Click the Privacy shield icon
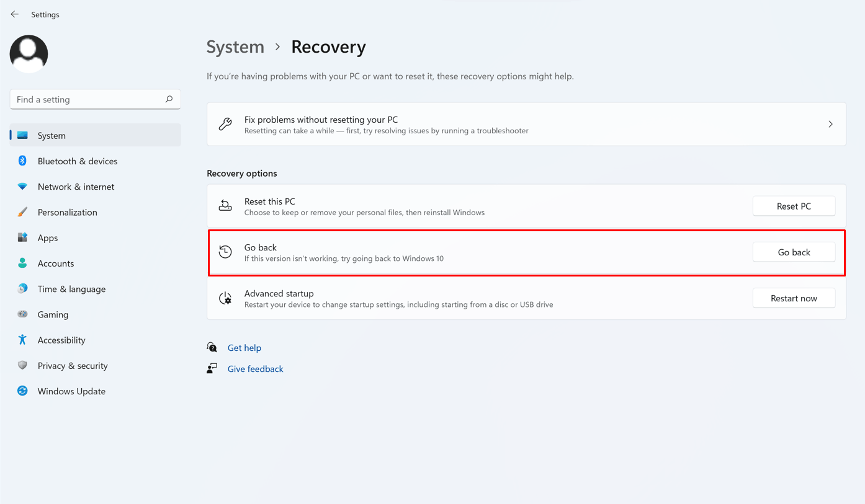The width and height of the screenshot is (865, 504). [x=22, y=365]
